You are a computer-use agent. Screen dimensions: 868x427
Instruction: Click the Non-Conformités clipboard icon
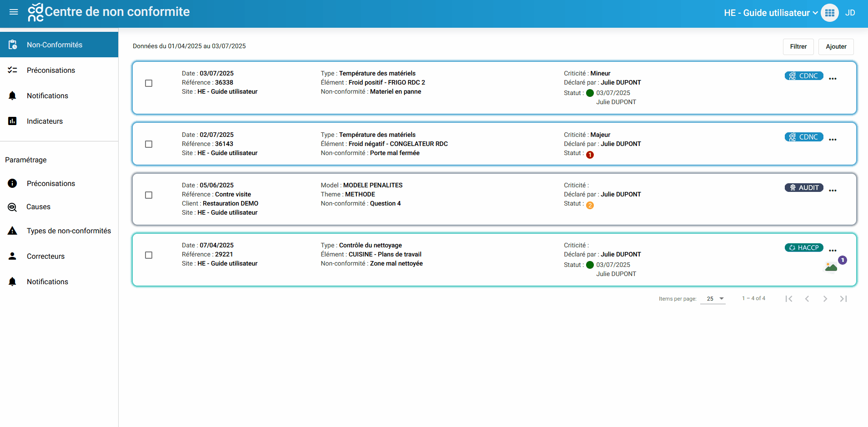[x=13, y=45]
